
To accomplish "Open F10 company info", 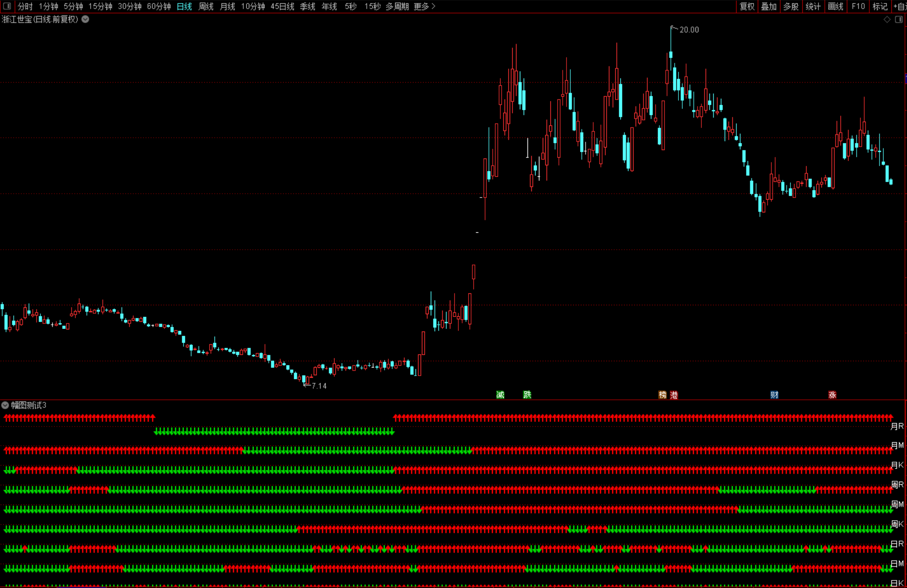I will (x=858, y=6).
